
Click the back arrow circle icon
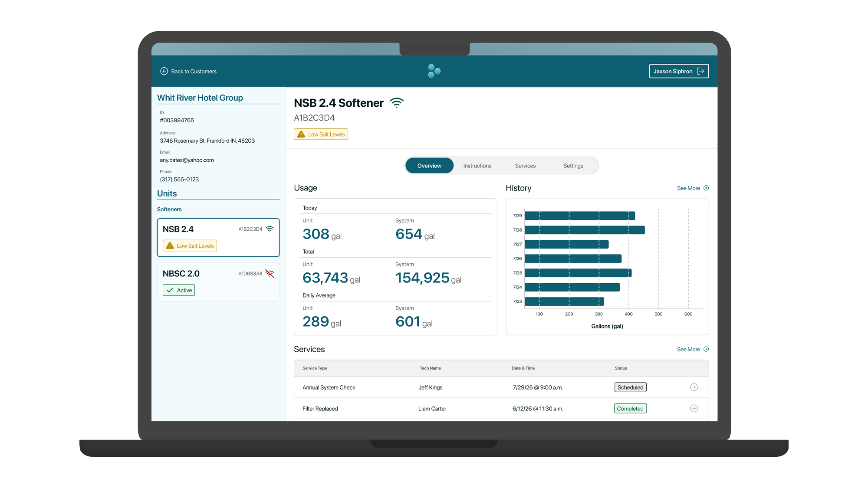[164, 71]
